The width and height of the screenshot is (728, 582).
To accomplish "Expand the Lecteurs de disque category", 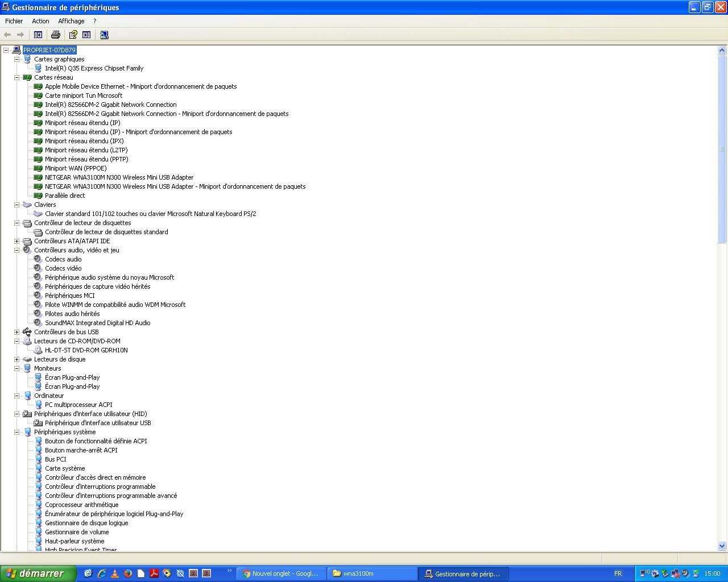I will click(16, 359).
